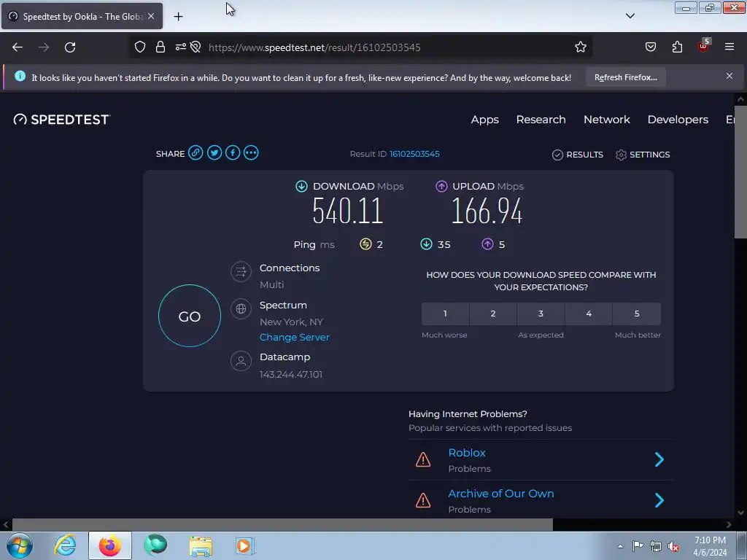Image resolution: width=747 pixels, height=560 pixels.
Task: Open Windows Media Player taskbar icon
Action: pos(245,546)
